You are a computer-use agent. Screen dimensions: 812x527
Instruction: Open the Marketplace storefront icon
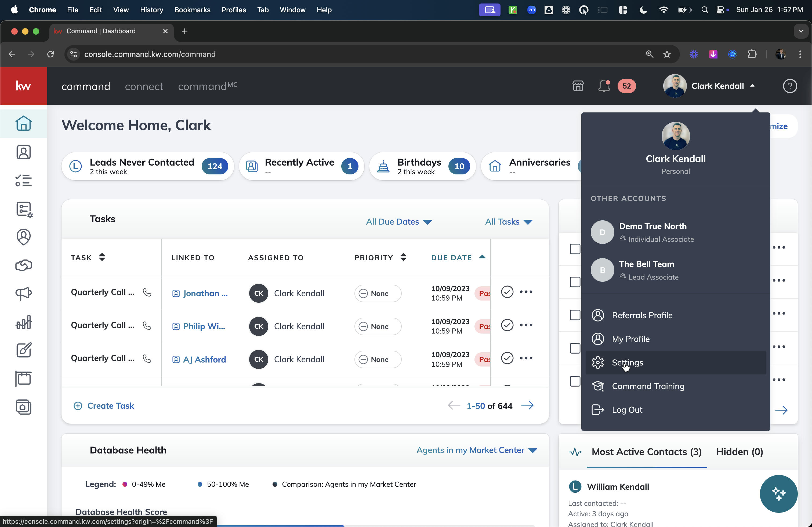tap(578, 86)
